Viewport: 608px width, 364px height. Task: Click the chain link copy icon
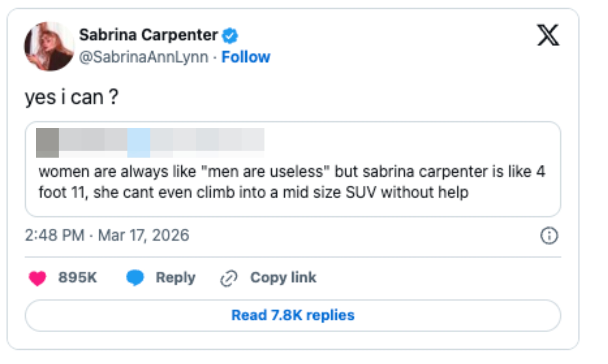coord(229,278)
